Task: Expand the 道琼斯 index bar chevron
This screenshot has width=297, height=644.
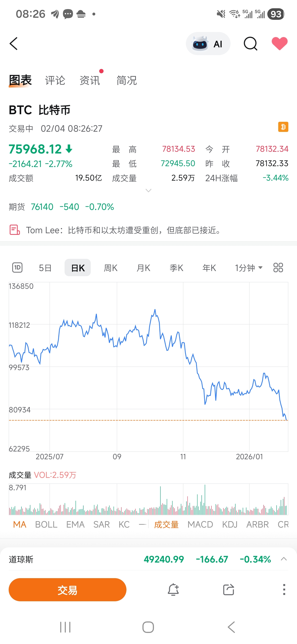Action: [x=284, y=559]
